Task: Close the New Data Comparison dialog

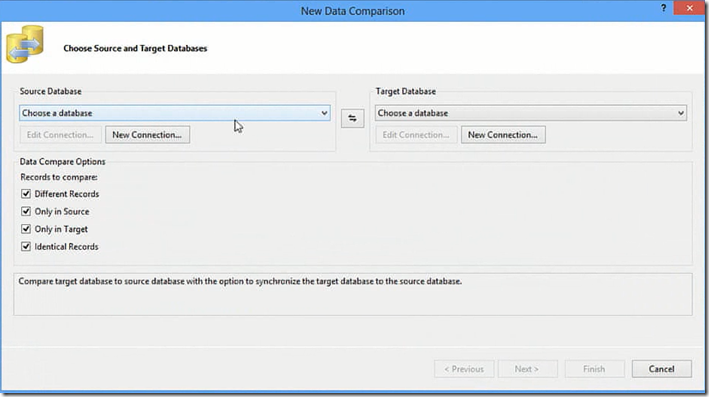Action: (x=689, y=8)
